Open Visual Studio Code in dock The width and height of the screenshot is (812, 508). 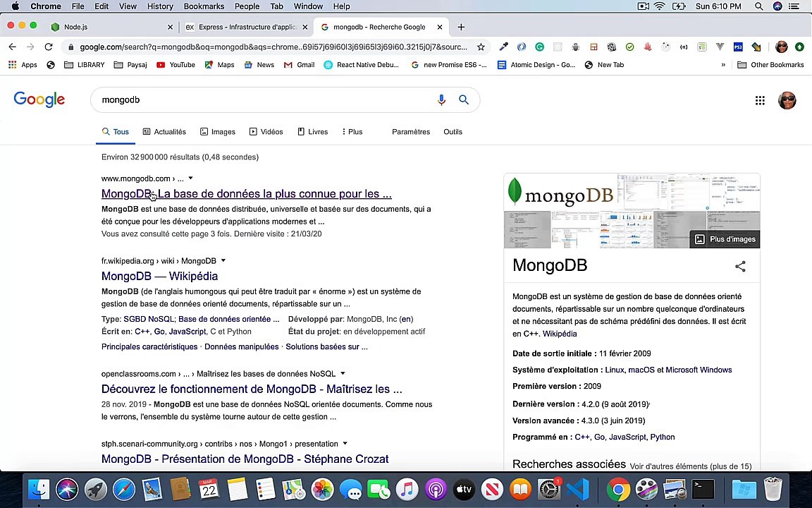(x=577, y=489)
